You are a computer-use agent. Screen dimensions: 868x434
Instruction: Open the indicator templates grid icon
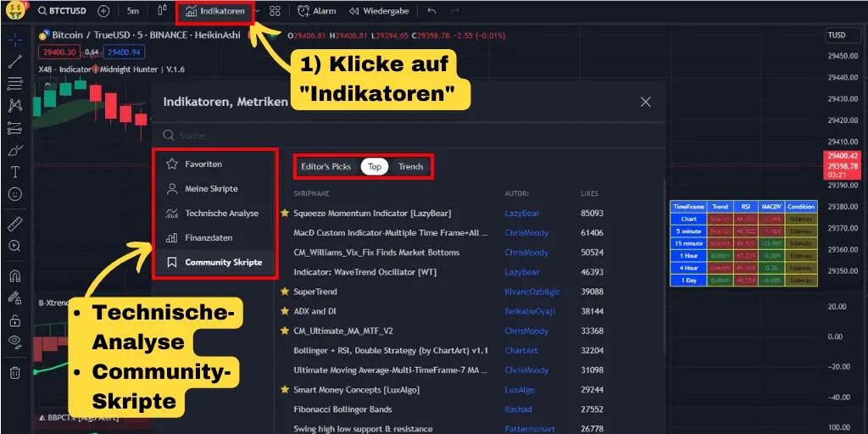pos(275,11)
